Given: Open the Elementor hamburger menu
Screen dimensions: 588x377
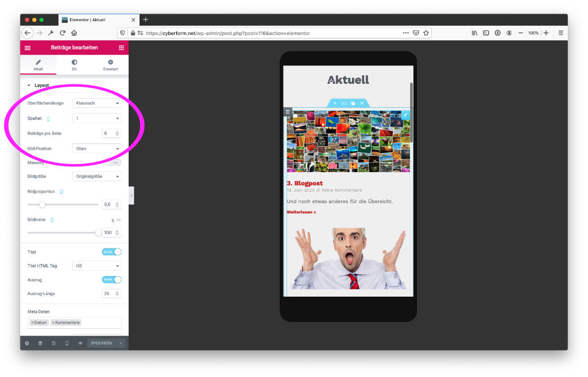Looking at the screenshot, I should (28, 48).
